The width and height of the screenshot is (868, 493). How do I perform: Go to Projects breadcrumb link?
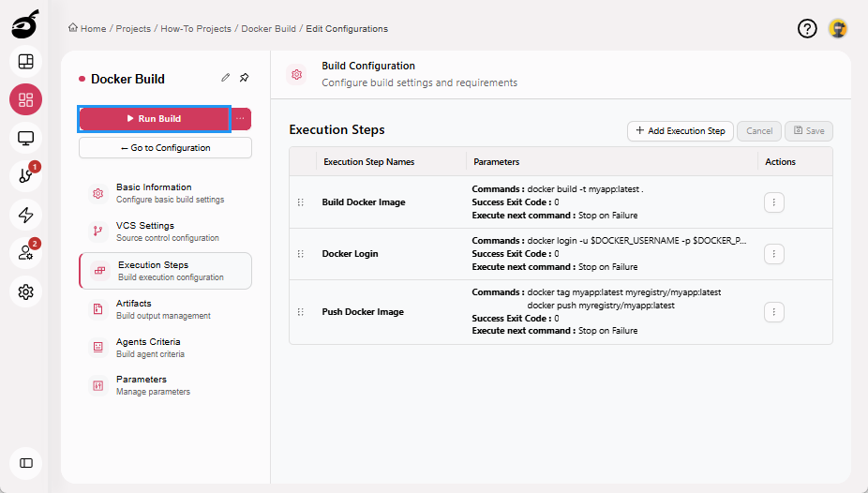coord(133,29)
